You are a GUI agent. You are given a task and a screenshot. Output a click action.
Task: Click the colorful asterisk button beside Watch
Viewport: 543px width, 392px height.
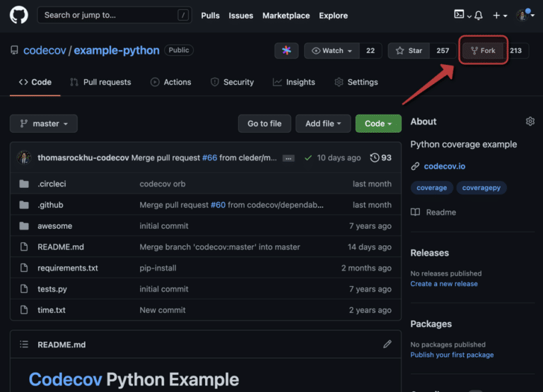click(286, 51)
